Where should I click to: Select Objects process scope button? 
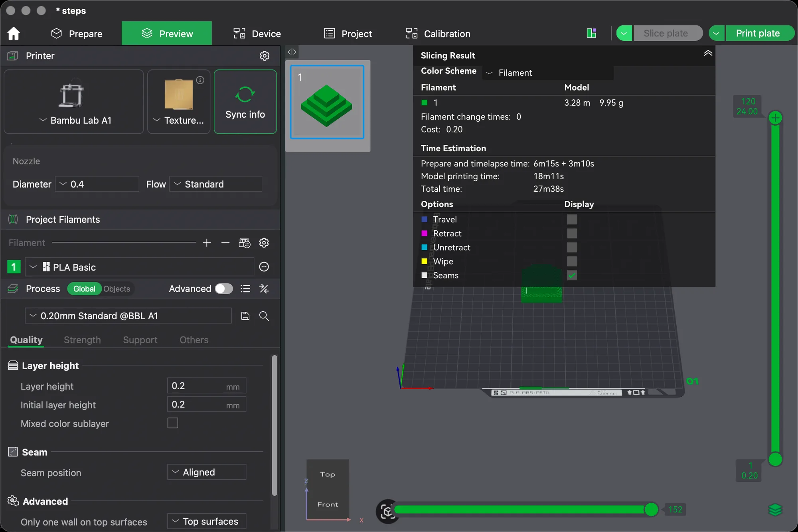(117, 289)
